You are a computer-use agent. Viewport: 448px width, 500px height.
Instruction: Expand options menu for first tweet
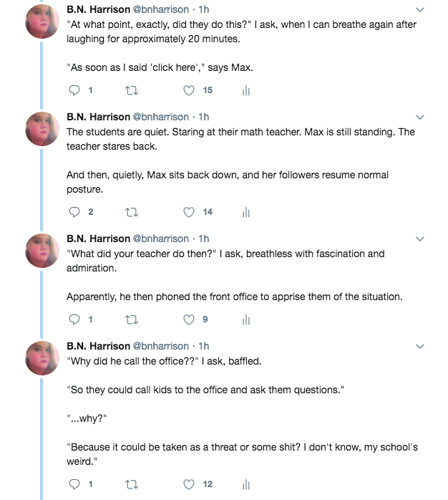(x=420, y=10)
